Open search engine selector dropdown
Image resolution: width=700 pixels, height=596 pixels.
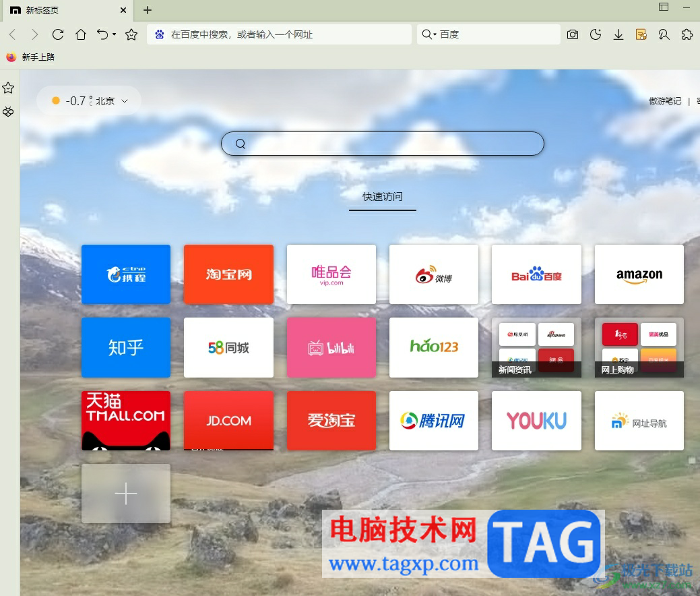tap(428, 34)
